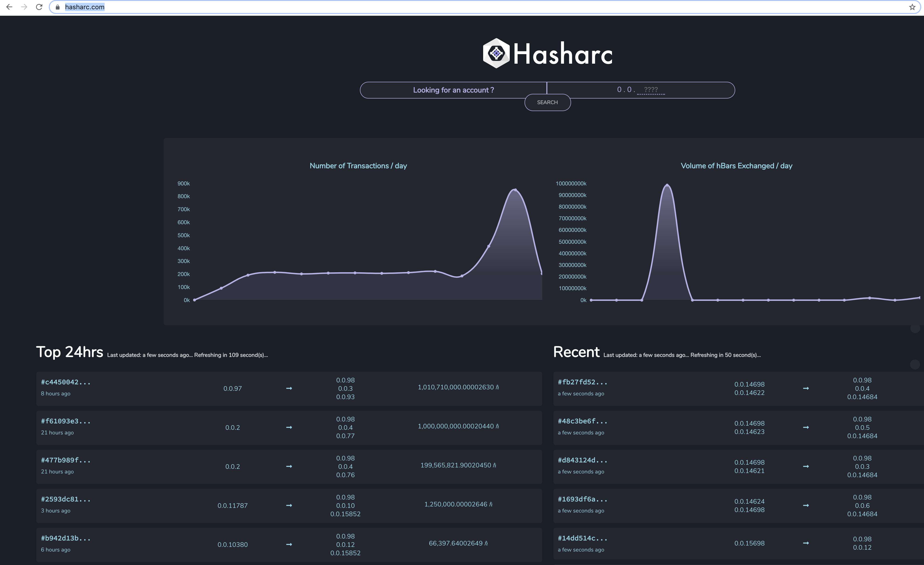Click sender account 0.0.14622

click(749, 393)
